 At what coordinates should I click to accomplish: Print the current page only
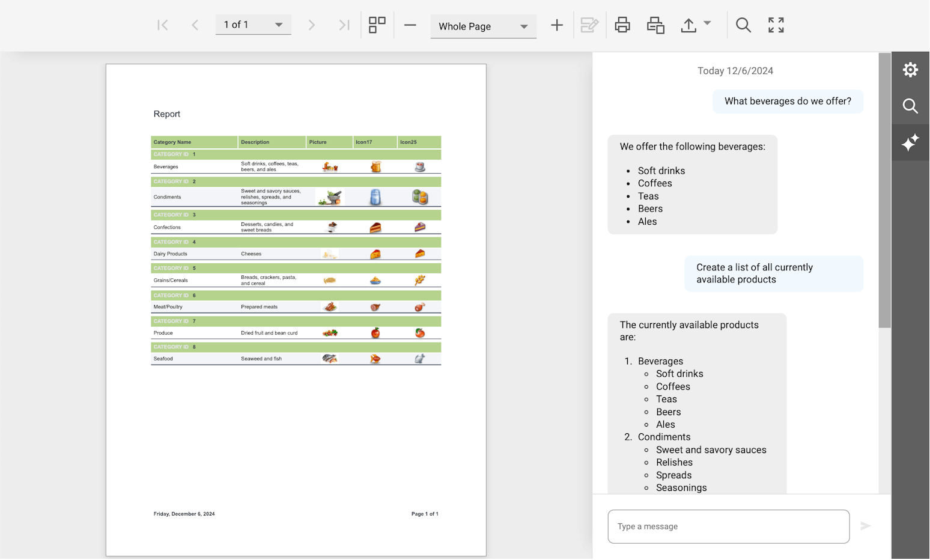(x=655, y=25)
